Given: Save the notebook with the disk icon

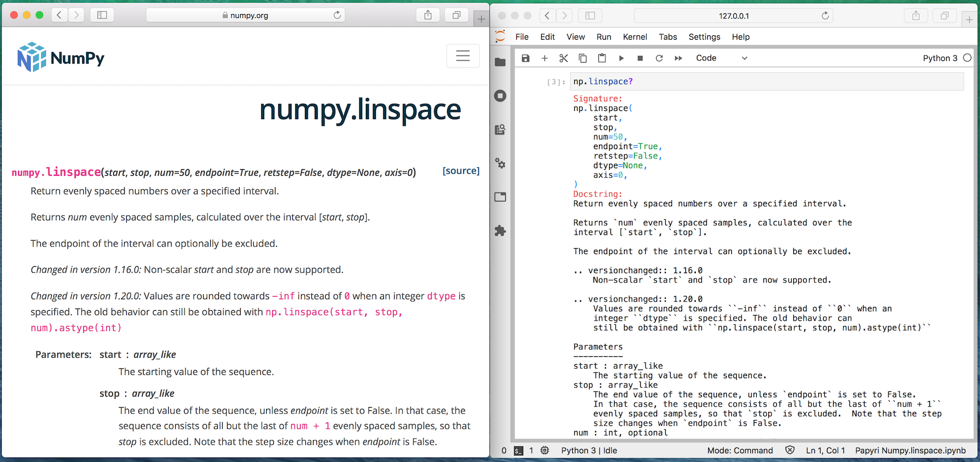Looking at the screenshot, I should click(x=525, y=58).
